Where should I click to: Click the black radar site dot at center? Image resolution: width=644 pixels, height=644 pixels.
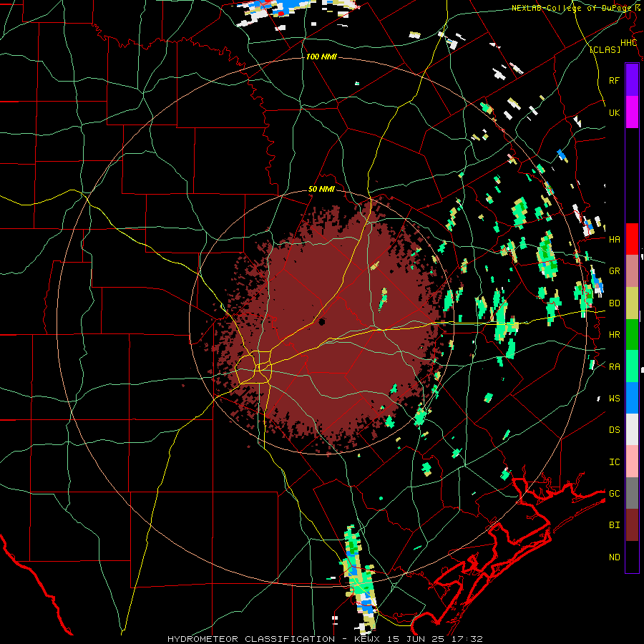coord(321,322)
